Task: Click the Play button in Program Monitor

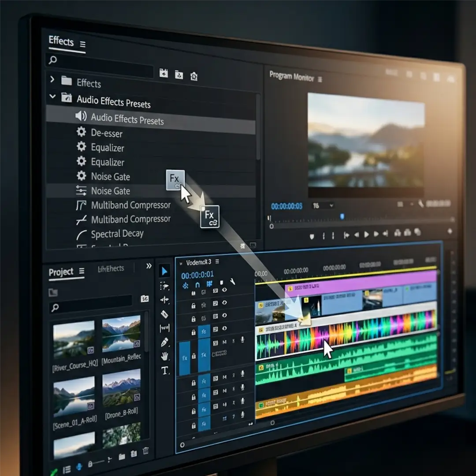Action: [366, 234]
